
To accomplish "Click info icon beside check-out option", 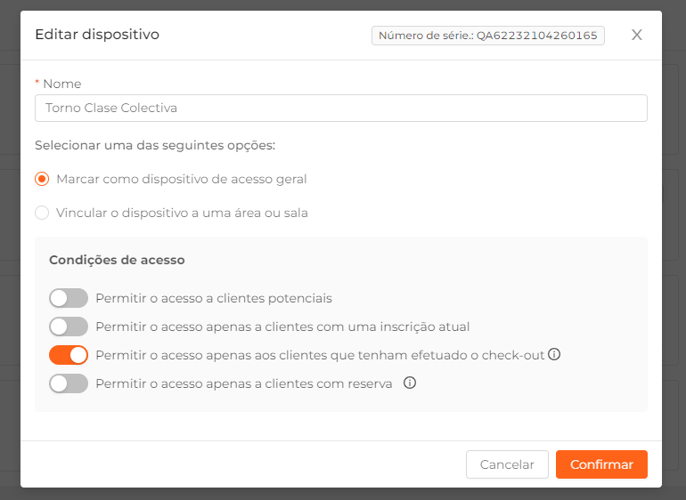I will [554, 354].
